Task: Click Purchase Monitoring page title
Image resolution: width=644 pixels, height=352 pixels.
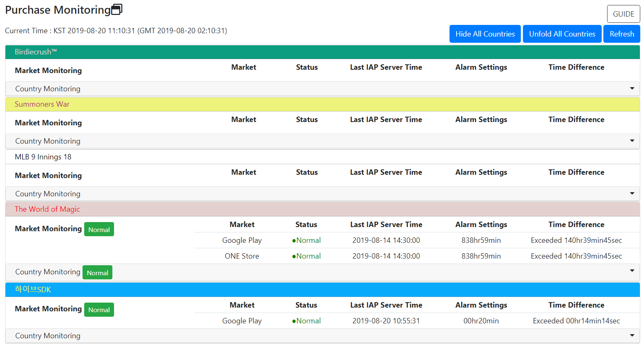Action: (x=58, y=10)
